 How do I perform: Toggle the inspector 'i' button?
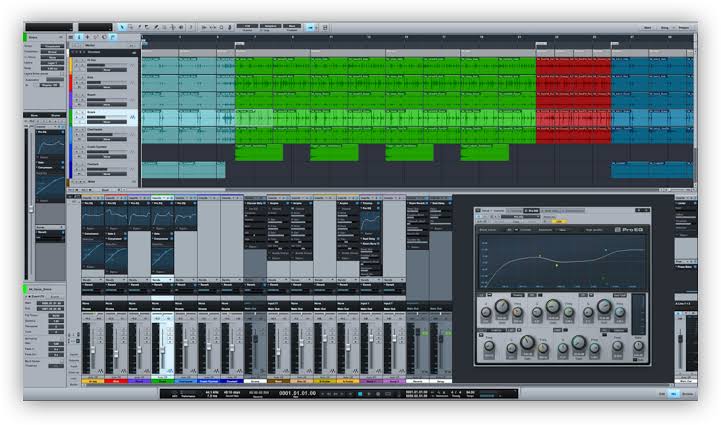click(79, 37)
